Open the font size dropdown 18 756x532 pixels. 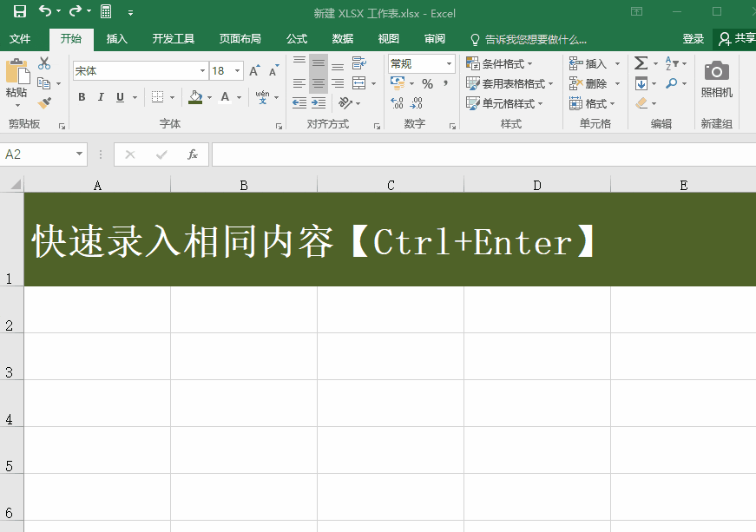pyautogui.click(x=237, y=71)
